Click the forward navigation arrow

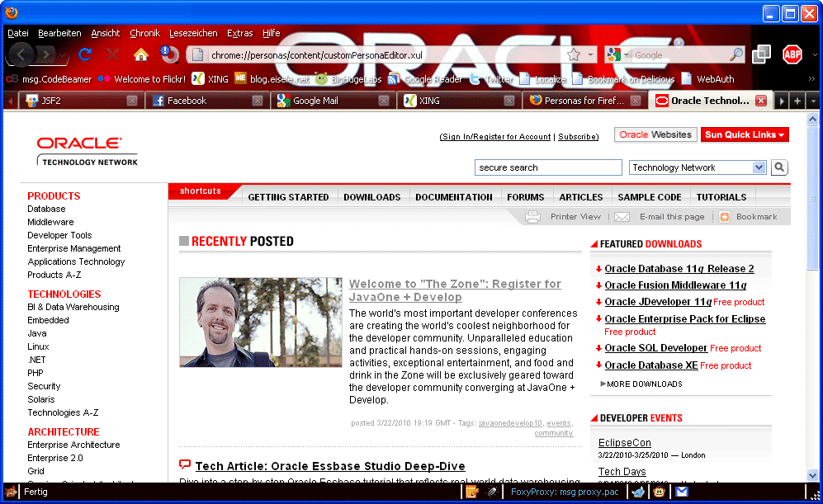click(46, 54)
